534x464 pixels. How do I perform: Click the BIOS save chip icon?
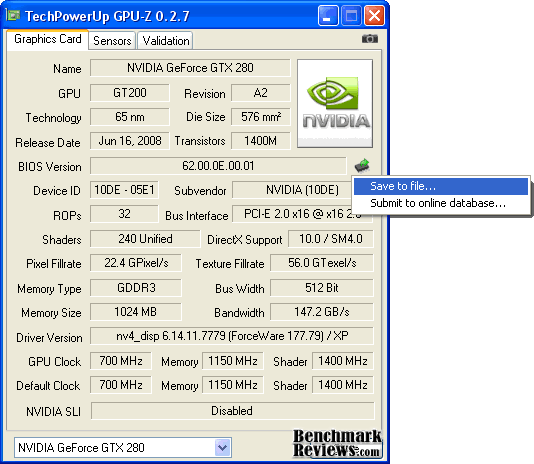362,165
